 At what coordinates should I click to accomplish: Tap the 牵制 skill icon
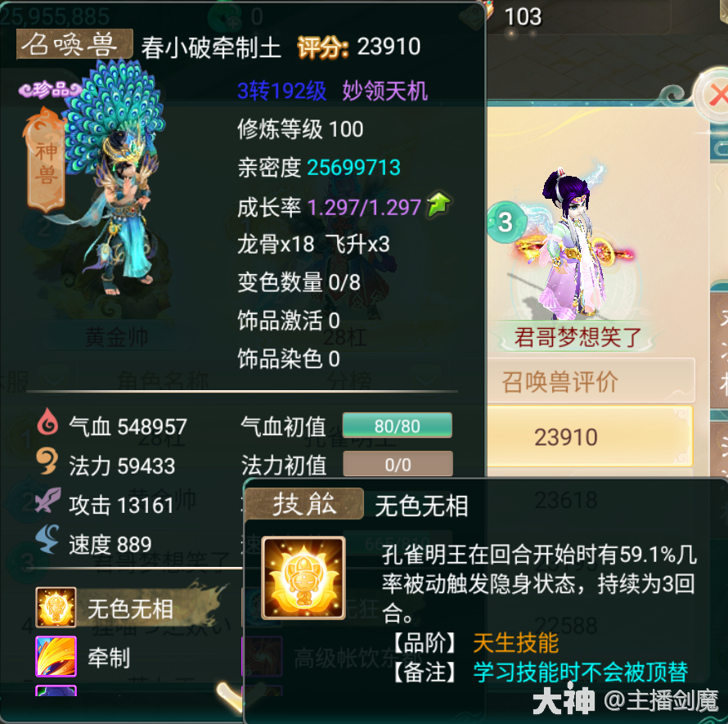[56, 657]
